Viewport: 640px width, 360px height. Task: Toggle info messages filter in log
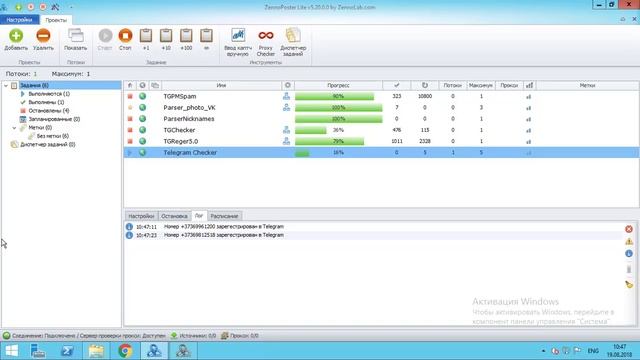pyautogui.click(x=629, y=254)
